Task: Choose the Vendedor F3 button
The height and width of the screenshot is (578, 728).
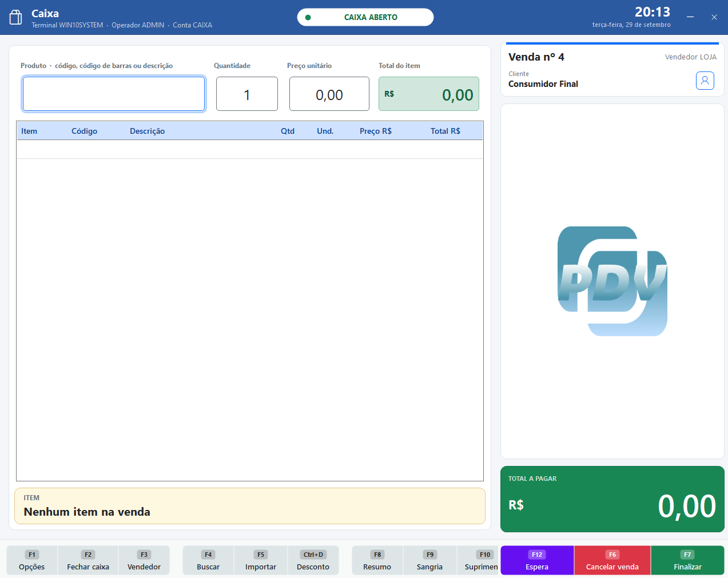Action: 144,560
